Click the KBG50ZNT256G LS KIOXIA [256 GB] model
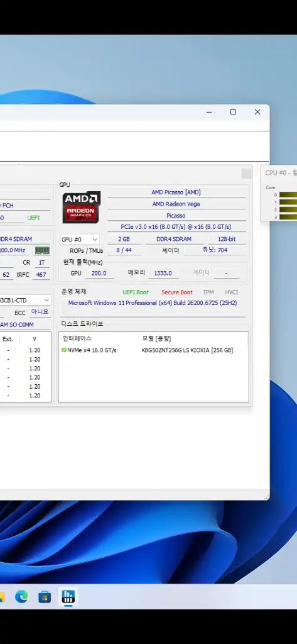Image resolution: width=297 pixels, height=644 pixels. pos(187,350)
